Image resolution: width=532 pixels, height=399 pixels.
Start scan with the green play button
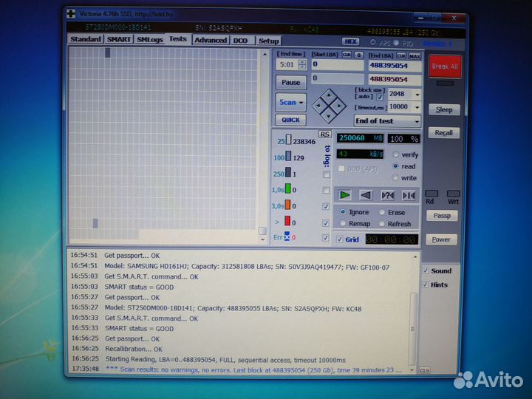[x=345, y=195]
